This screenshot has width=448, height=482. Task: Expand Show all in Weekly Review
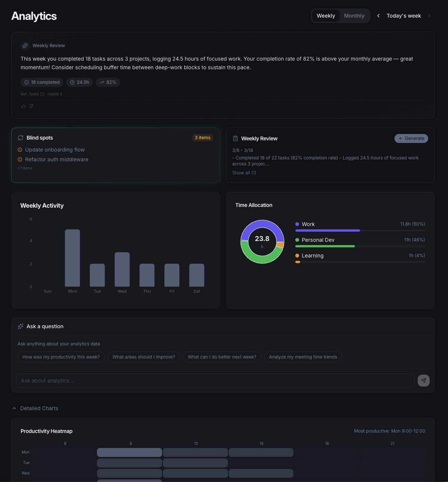click(244, 173)
